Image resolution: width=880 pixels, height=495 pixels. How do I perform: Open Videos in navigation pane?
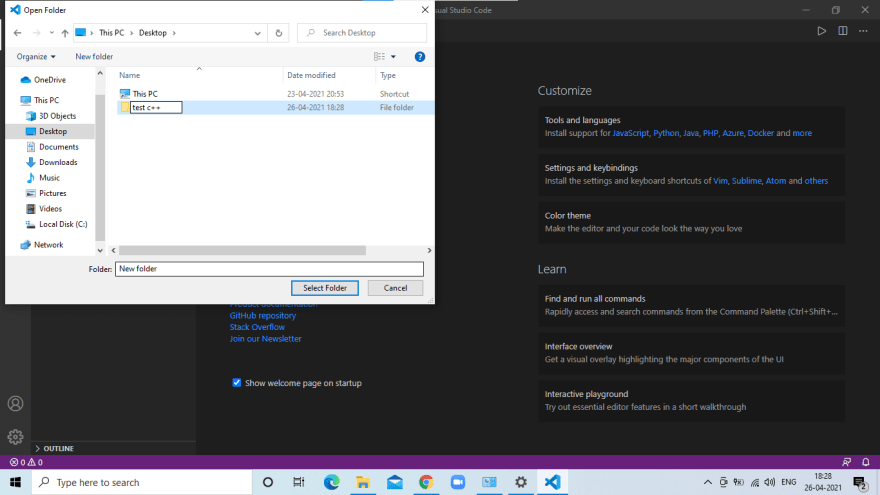[x=44, y=209]
